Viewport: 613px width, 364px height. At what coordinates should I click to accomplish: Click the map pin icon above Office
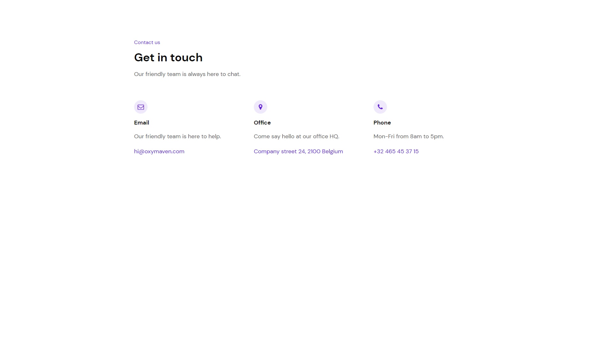[x=261, y=107]
